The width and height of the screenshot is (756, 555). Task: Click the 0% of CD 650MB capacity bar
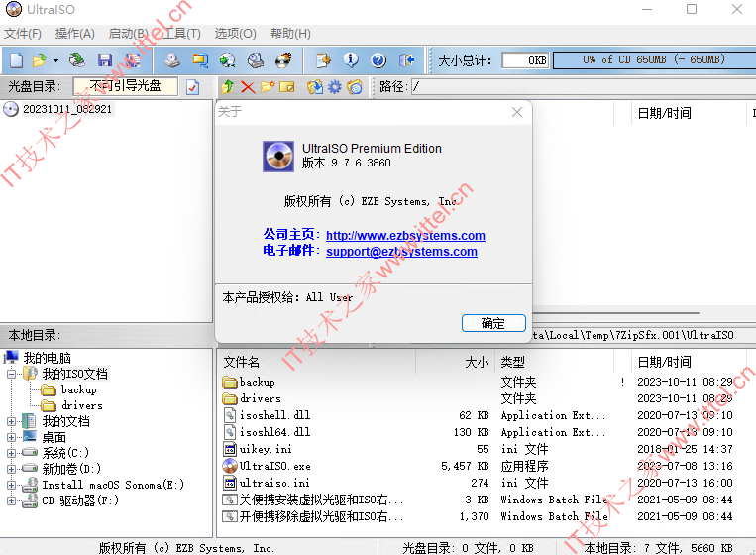[x=654, y=60]
